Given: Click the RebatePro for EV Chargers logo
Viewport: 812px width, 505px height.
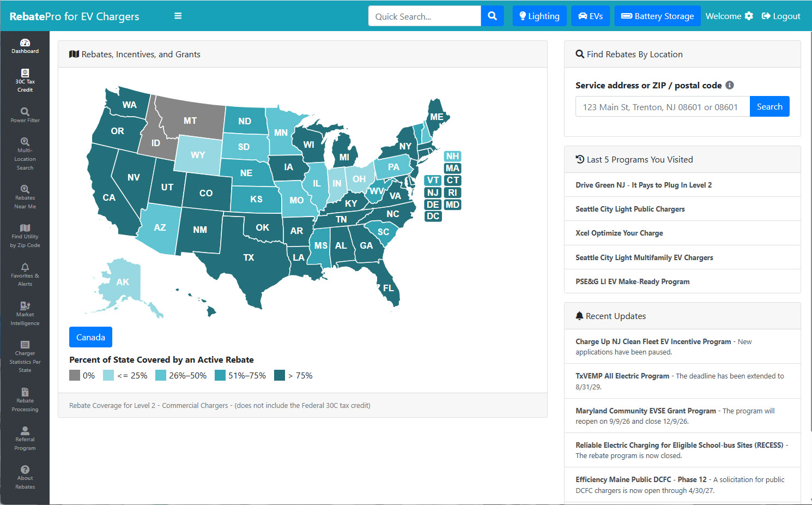Looking at the screenshot, I should point(74,16).
